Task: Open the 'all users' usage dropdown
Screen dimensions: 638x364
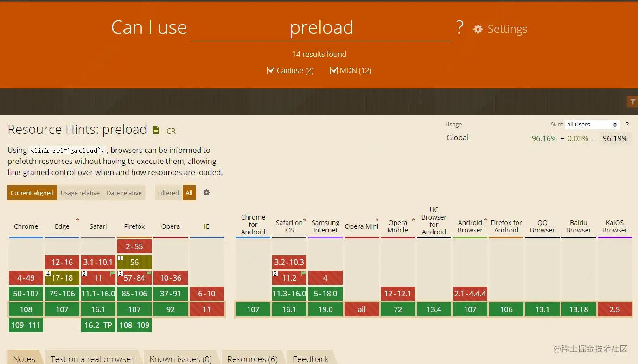Action: coord(593,125)
